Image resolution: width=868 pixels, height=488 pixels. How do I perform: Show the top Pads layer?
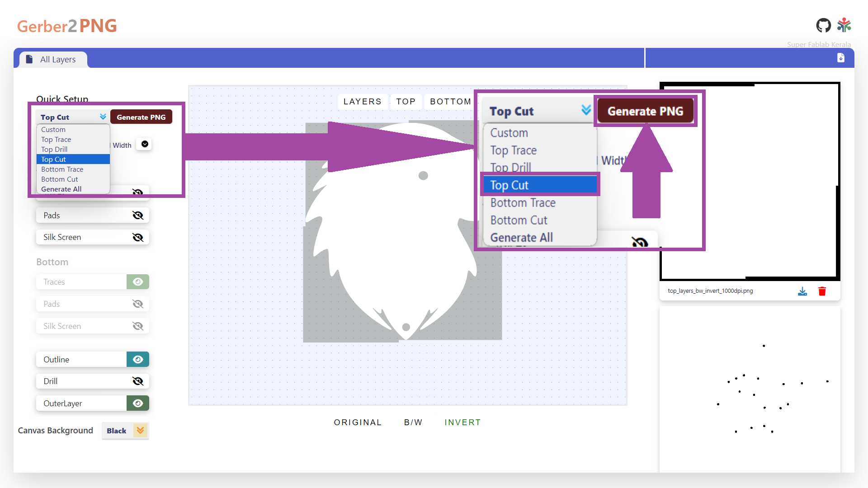(x=137, y=216)
